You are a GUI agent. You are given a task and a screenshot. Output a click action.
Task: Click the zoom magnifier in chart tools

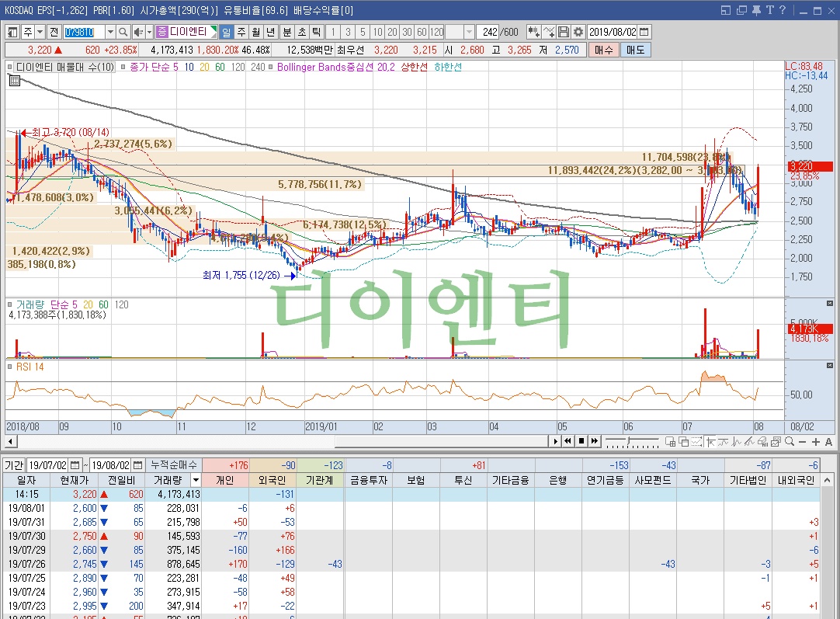point(790,442)
